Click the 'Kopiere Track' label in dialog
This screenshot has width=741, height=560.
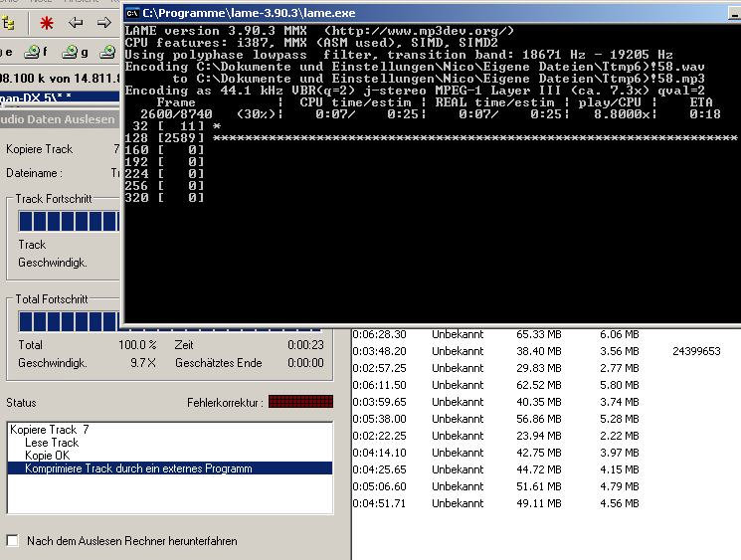point(39,149)
